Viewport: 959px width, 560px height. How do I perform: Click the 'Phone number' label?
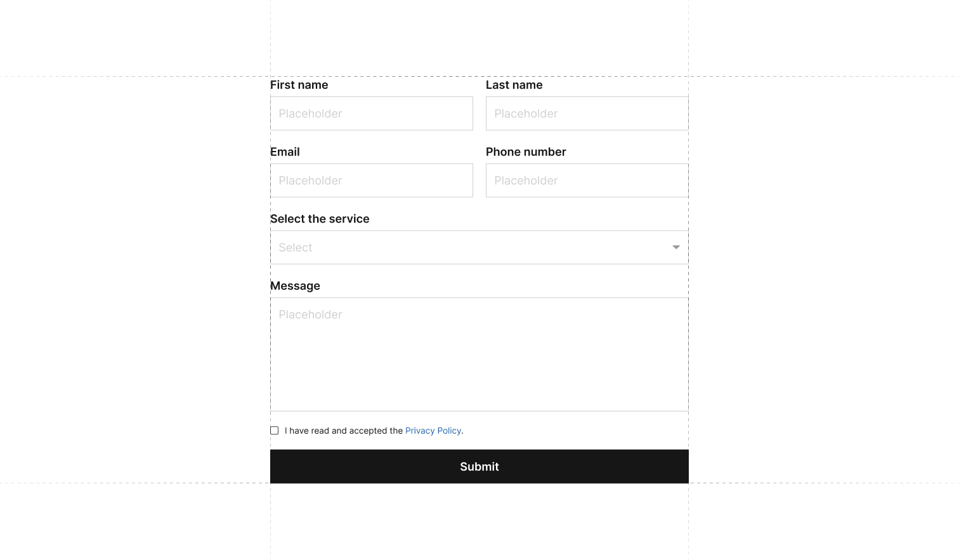526,152
